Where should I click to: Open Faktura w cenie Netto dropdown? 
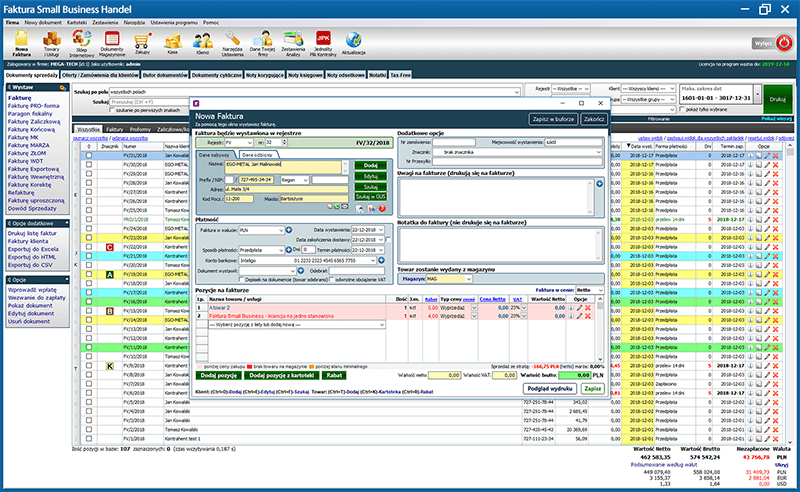pyautogui.click(x=590, y=290)
